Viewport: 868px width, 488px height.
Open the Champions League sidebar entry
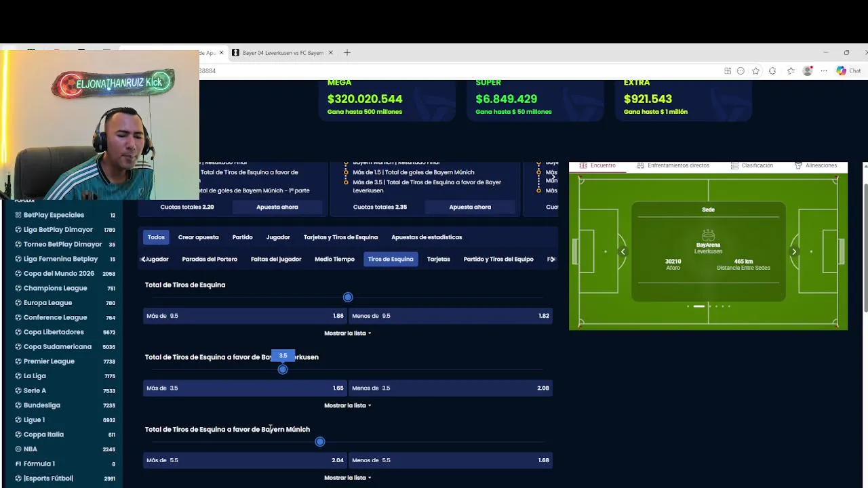65,288
